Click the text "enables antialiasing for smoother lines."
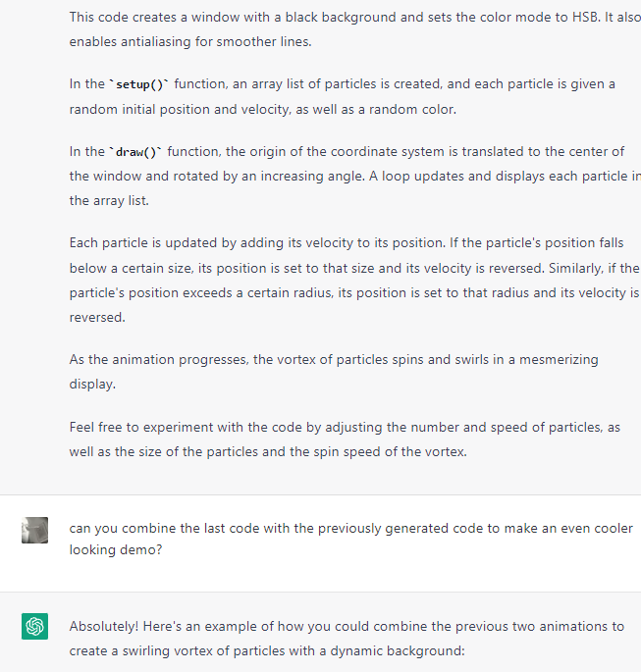The height and width of the screenshot is (672, 641). click(x=190, y=41)
